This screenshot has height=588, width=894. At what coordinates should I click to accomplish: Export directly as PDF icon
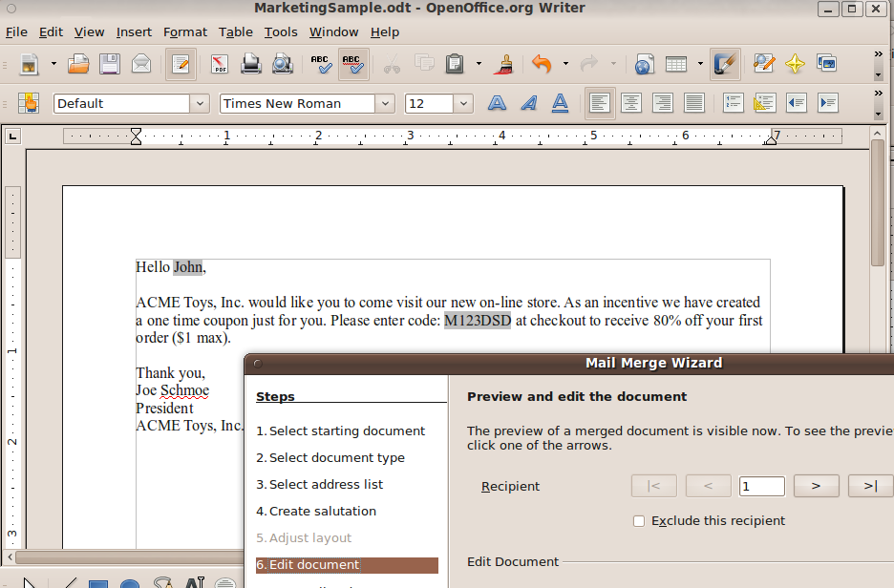tap(220, 64)
